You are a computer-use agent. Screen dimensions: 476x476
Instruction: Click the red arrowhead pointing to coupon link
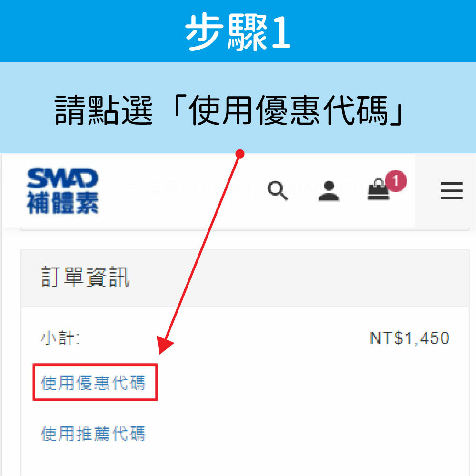click(x=166, y=345)
